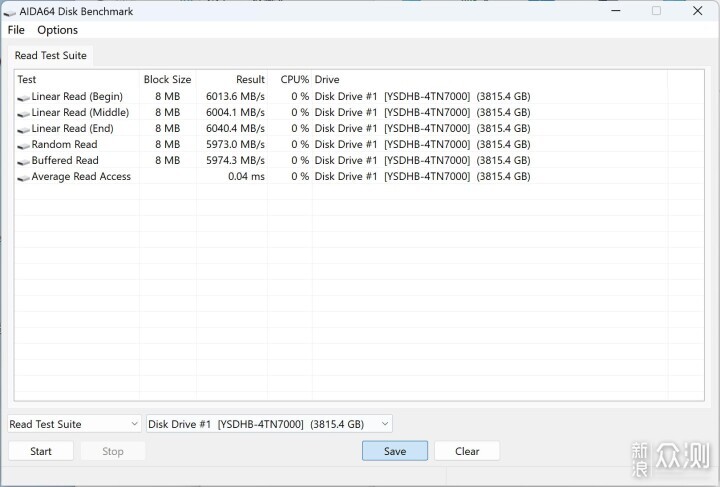Click the Linear Read (End) row icon
This screenshot has width=720, height=487.
pyautogui.click(x=23, y=130)
